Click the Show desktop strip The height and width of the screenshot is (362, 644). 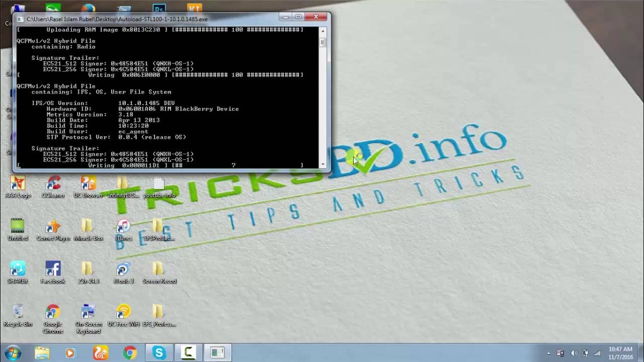click(x=640, y=353)
